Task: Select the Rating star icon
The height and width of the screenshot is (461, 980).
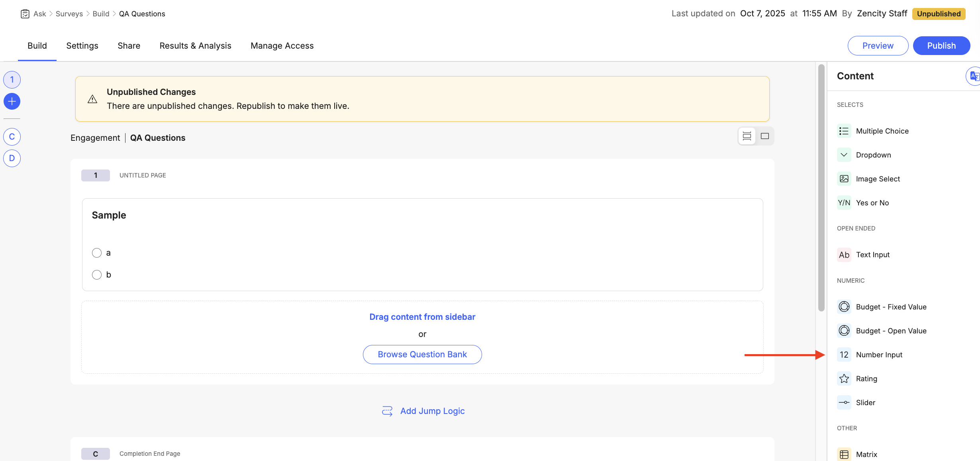Action: pos(844,378)
